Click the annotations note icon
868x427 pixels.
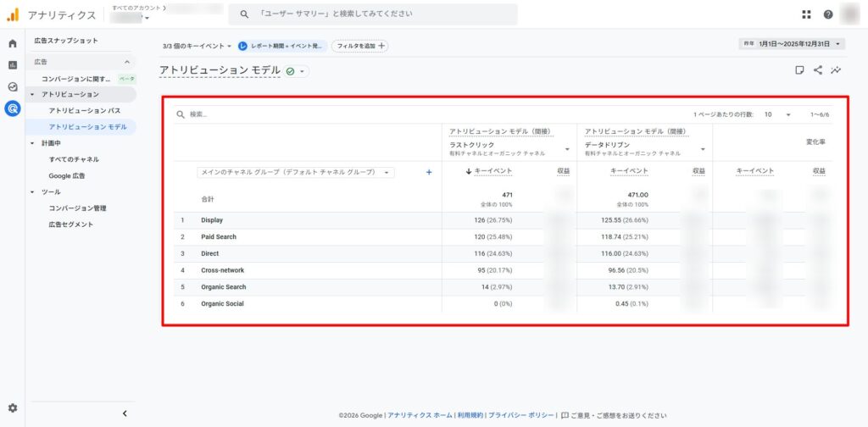(x=799, y=70)
